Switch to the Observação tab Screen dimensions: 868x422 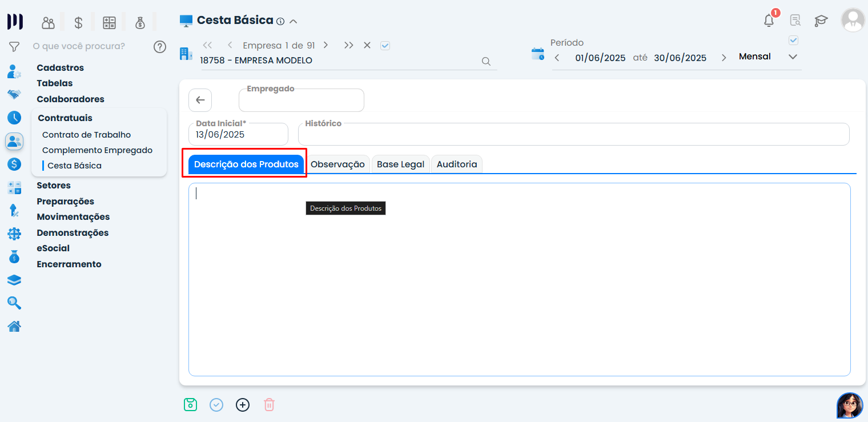coord(337,164)
